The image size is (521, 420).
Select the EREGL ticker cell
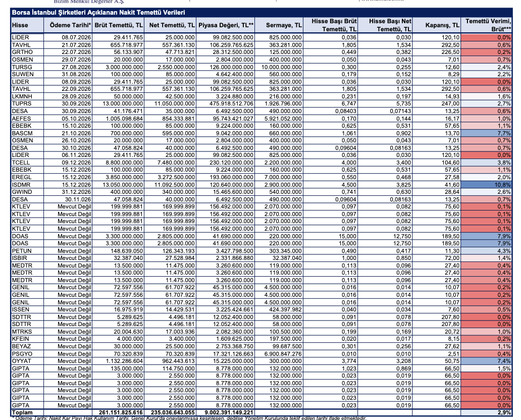click(x=21, y=177)
